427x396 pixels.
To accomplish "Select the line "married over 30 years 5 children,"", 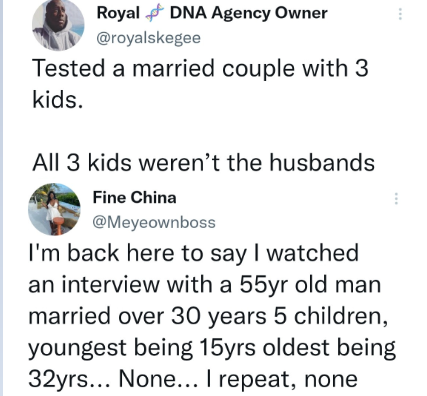I will pyautogui.click(x=208, y=316).
